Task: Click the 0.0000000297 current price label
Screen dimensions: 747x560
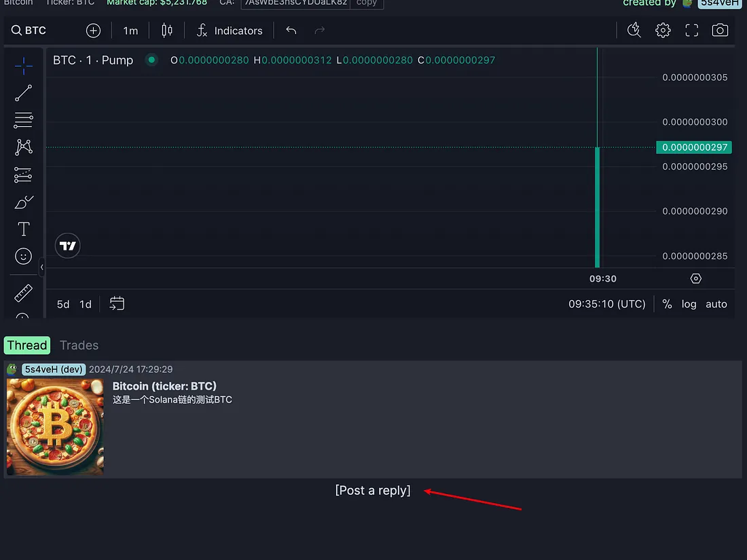Action: [x=693, y=147]
